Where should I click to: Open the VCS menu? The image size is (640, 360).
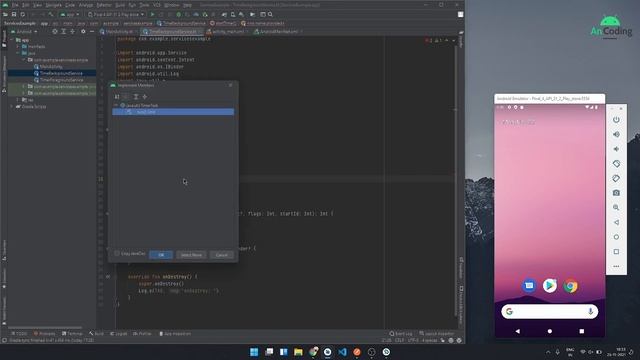click(x=157, y=5)
